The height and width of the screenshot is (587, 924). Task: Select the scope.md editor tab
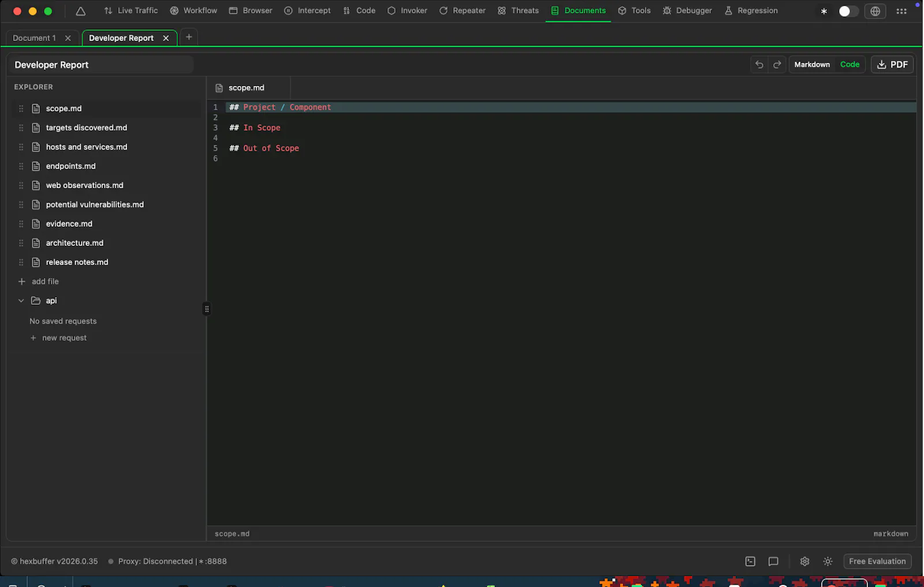[x=248, y=88]
